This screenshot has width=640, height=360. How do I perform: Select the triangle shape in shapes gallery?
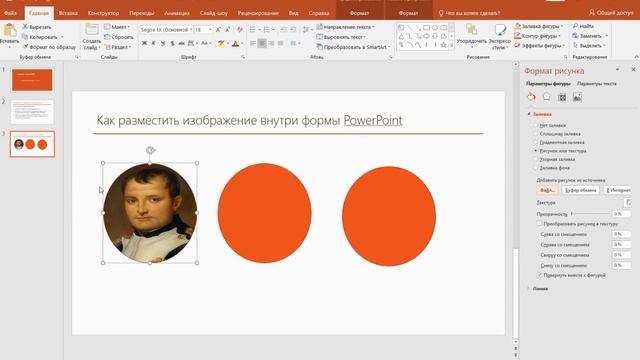[x=401, y=36]
